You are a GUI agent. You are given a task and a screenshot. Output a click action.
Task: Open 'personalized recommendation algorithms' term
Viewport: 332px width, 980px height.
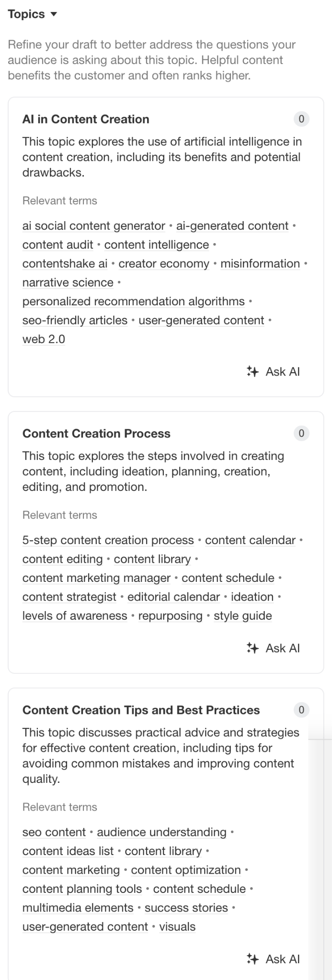tap(133, 301)
